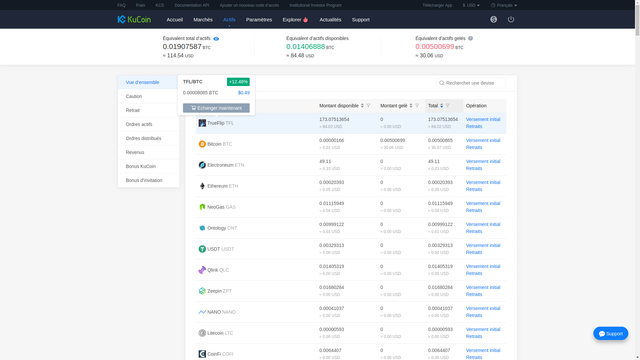Select Vue d'ensemble in sidebar
This screenshot has height=360, width=640.
click(149, 82)
